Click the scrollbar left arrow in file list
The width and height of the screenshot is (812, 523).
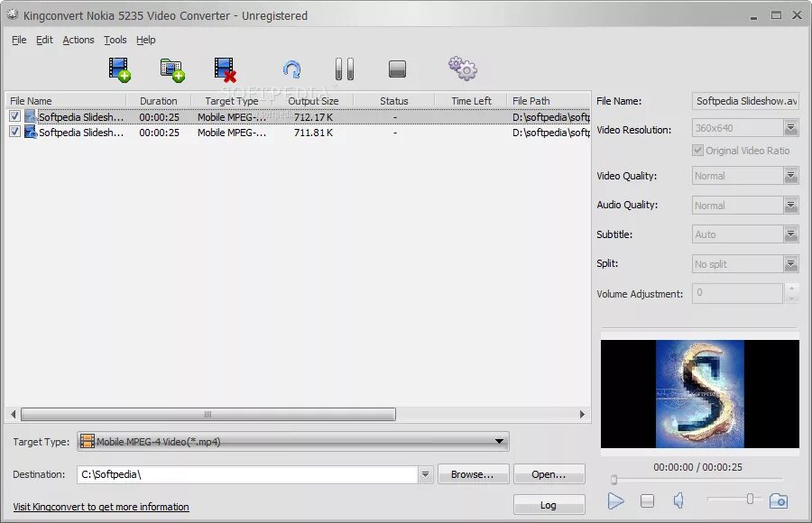tap(13, 414)
